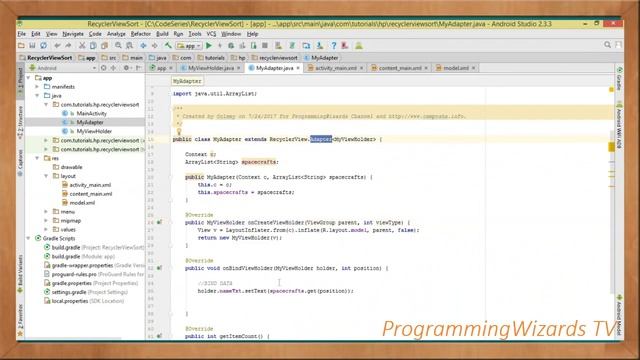Open the VCS menu

[x=211, y=34]
